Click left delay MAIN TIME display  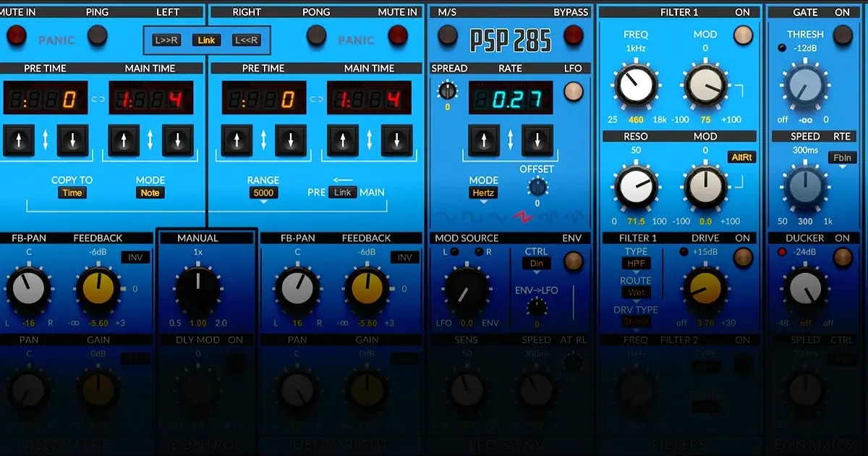[x=150, y=98]
